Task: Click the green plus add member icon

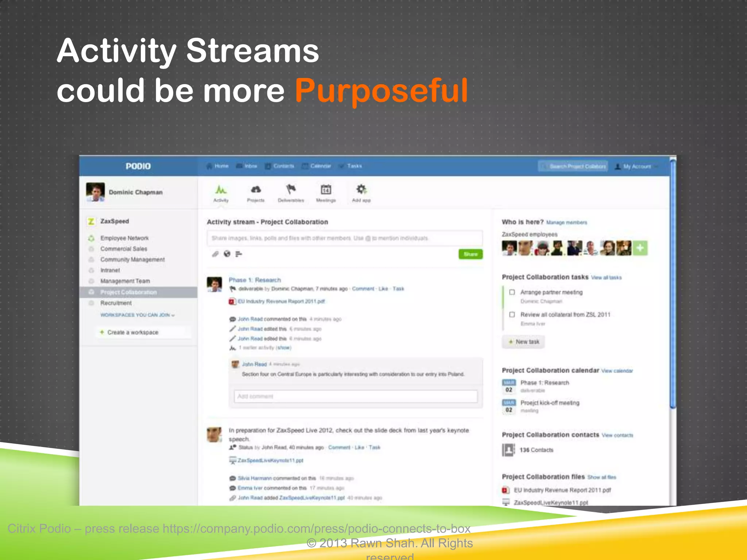Action: [x=640, y=248]
